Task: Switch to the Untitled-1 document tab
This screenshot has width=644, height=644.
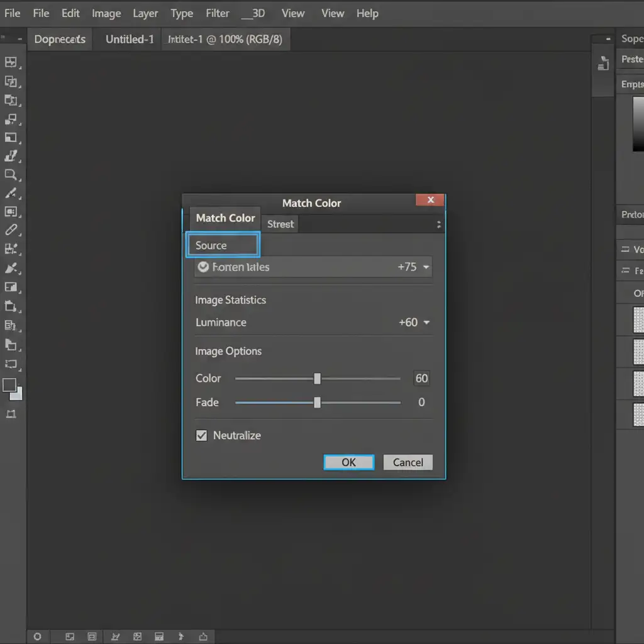Action: (x=130, y=39)
